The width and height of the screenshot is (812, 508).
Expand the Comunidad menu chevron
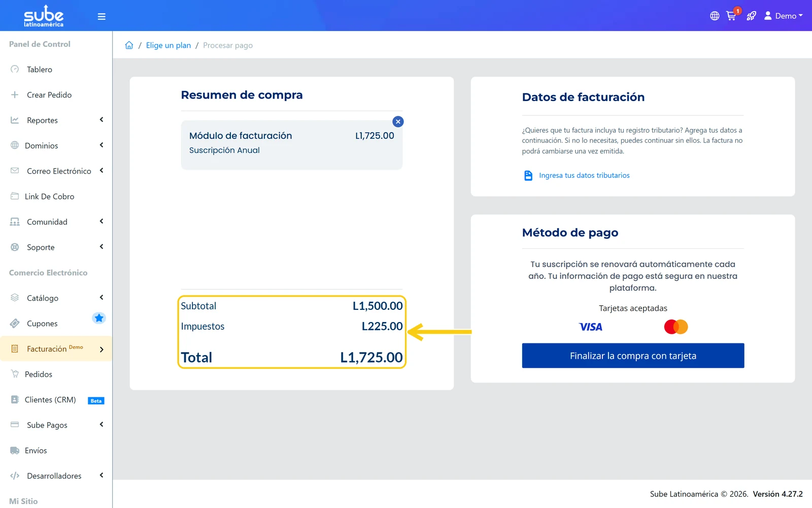pos(101,221)
